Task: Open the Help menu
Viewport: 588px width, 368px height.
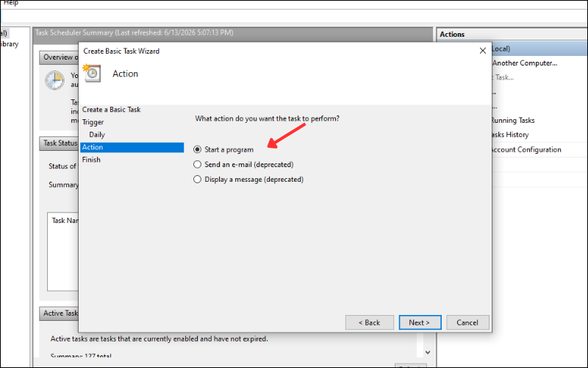Action: pos(11,3)
